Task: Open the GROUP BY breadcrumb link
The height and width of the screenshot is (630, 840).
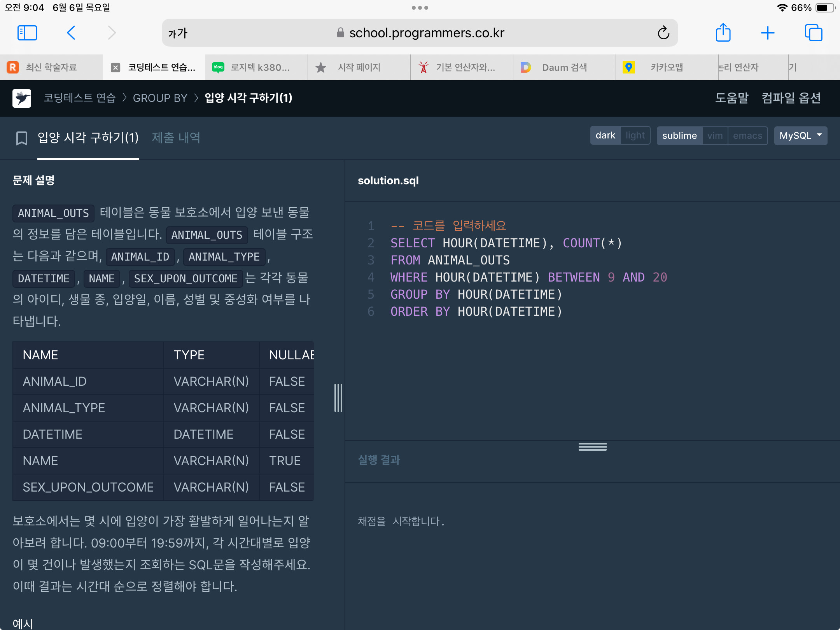Action: tap(160, 98)
